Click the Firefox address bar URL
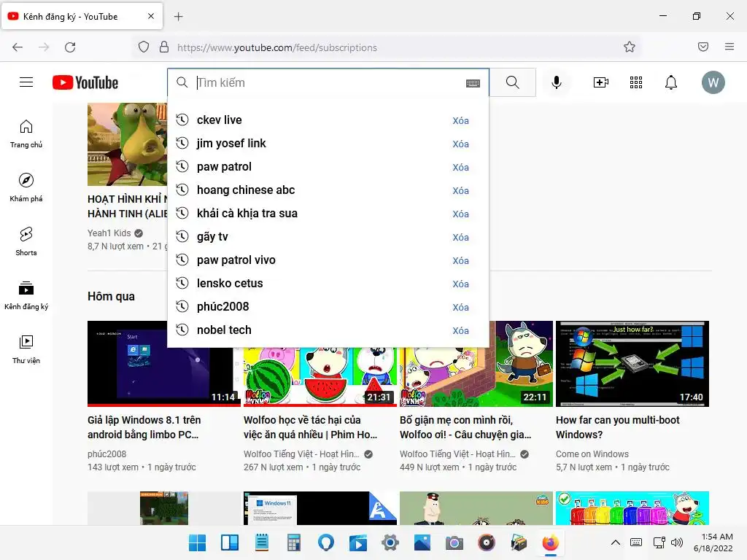Screen dimensions: 747x560 (x=277, y=47)
